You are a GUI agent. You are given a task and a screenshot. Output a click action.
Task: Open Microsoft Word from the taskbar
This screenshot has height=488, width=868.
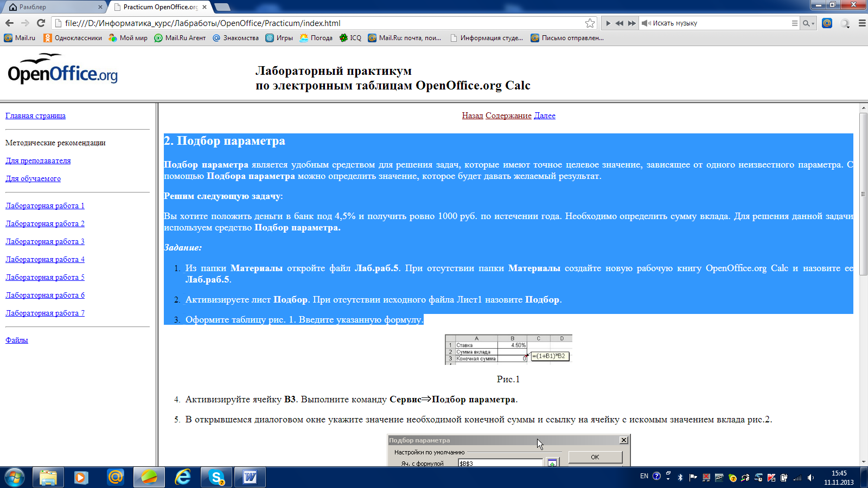pos(250,477)
